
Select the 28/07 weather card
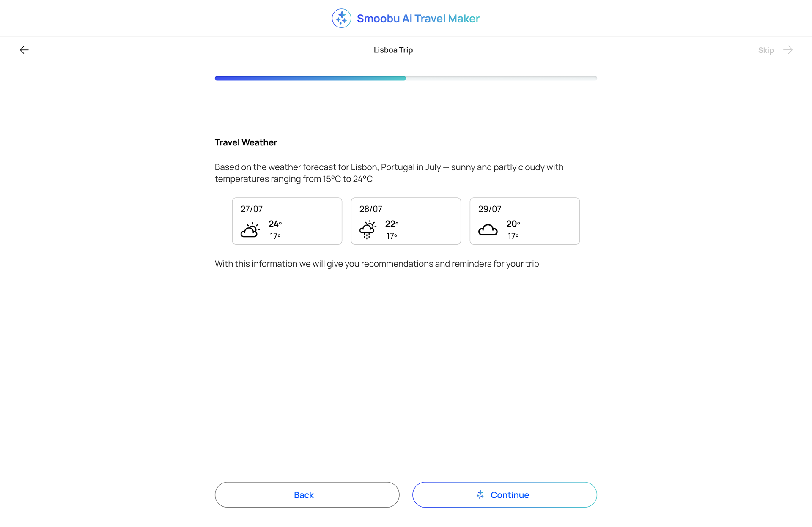point(406,221)
